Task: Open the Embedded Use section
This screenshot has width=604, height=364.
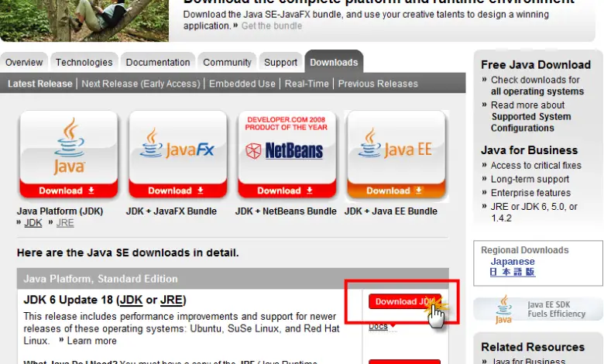Action: click(242, 84)
